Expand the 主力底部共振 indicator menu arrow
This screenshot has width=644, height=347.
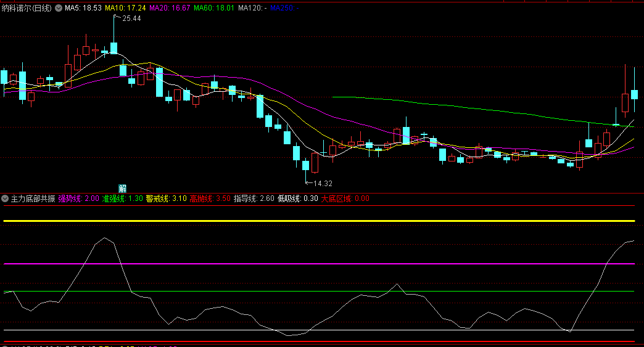tap(5, 198)
